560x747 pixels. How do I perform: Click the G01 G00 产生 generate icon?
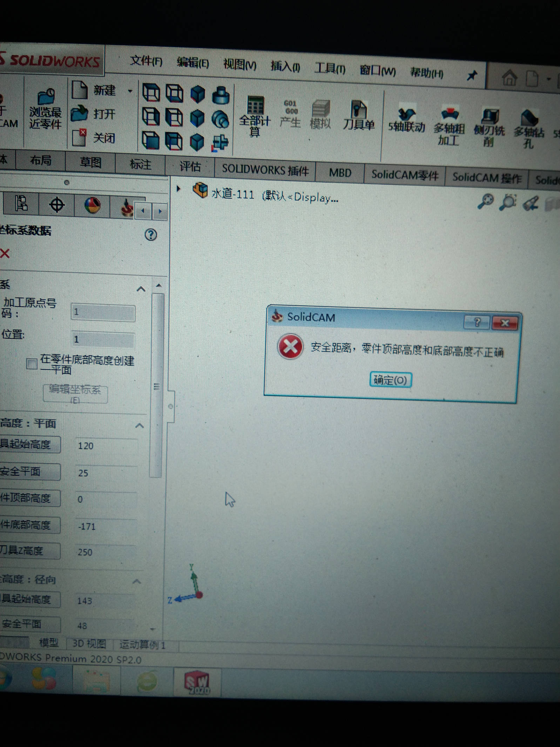(290, 114)
